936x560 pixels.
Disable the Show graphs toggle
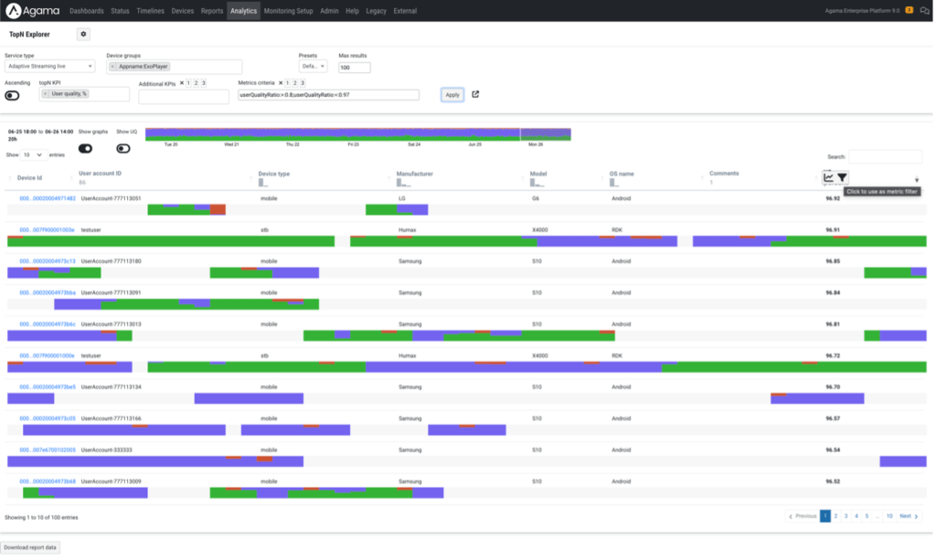86,148
